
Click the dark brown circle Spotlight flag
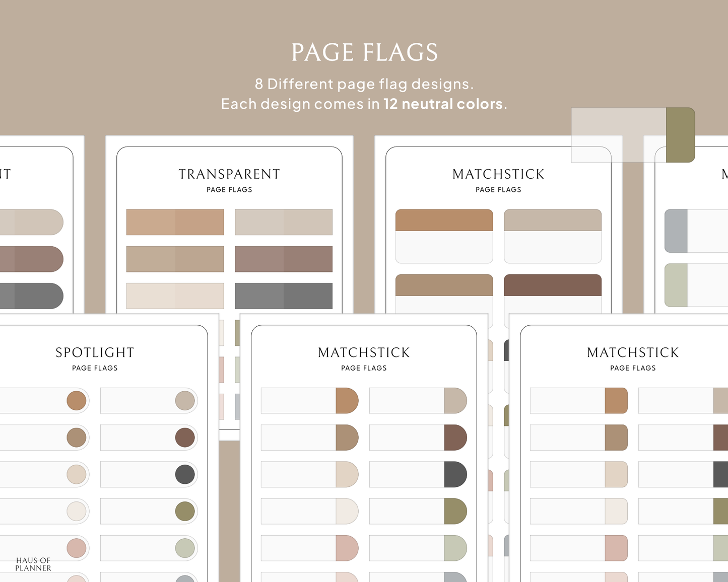185,438
